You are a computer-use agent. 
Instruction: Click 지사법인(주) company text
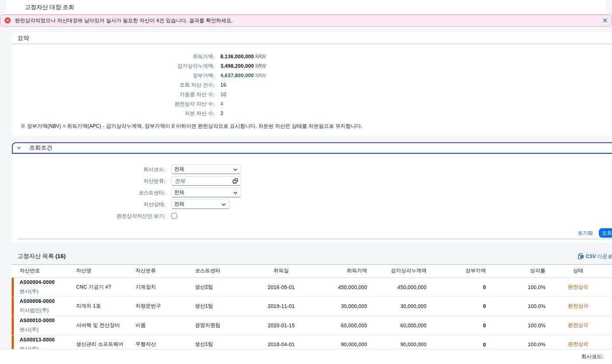[x=34, y=310]
